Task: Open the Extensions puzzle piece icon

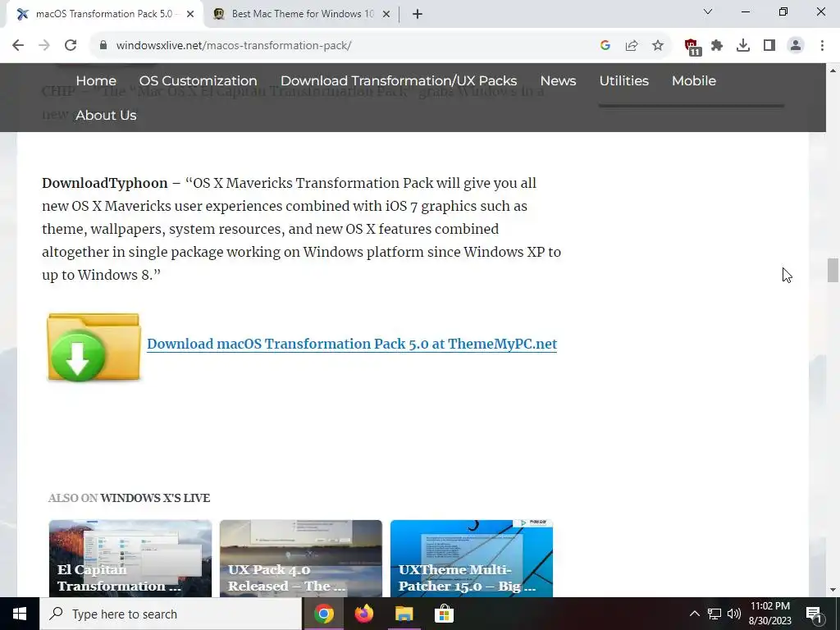Action: point(717,46)
